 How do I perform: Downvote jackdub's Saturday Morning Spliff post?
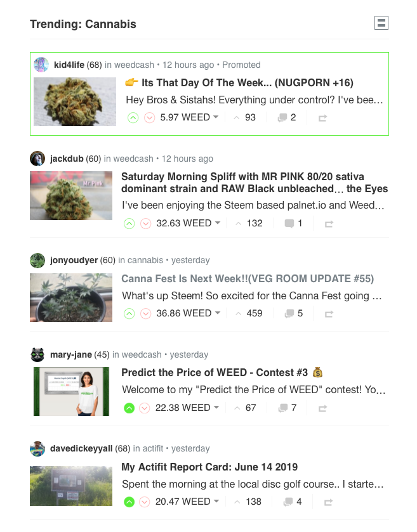(146, 224)
